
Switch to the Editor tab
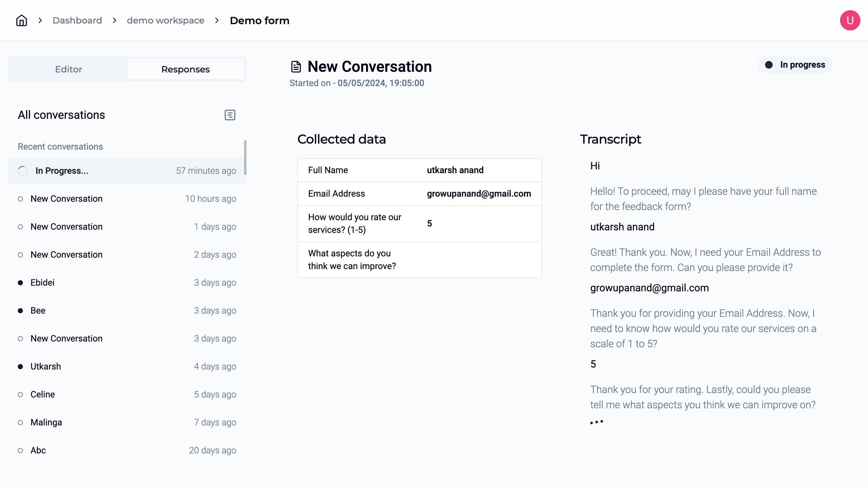click(68, 69)
